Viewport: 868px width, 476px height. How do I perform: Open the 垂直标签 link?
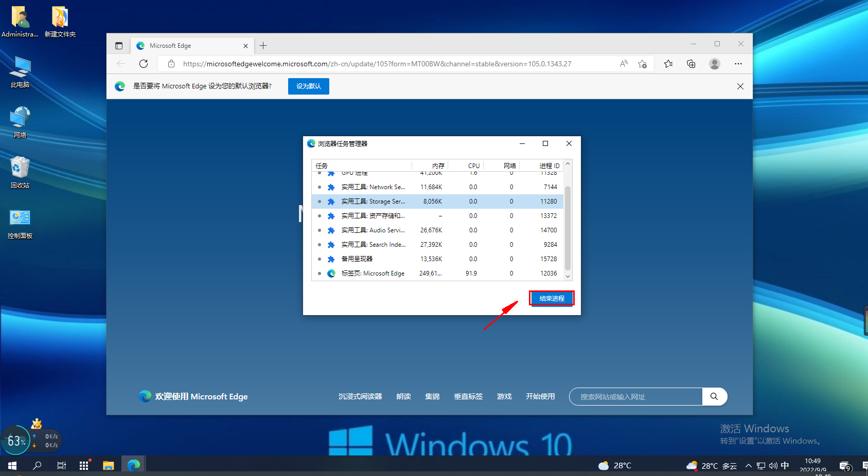click(x=468, y=396)
